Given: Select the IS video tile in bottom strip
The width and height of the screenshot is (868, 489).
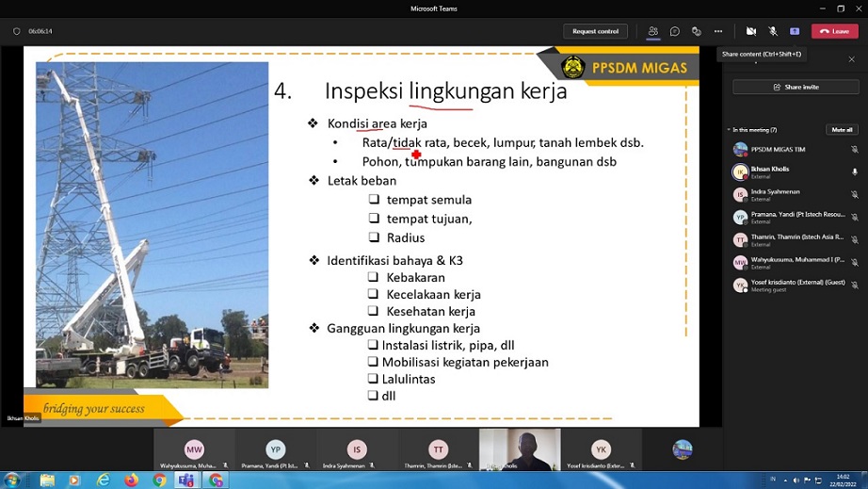Looking at the screenshot, I should click(x=357, y=449).
